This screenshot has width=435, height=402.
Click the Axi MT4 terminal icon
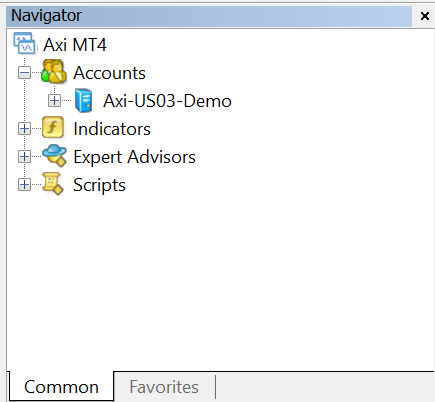pos(24,43)
